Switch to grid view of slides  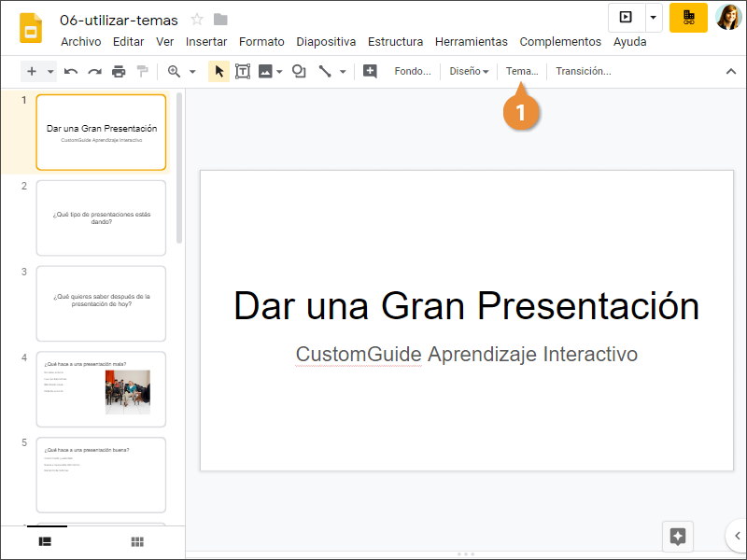[137, 541]
